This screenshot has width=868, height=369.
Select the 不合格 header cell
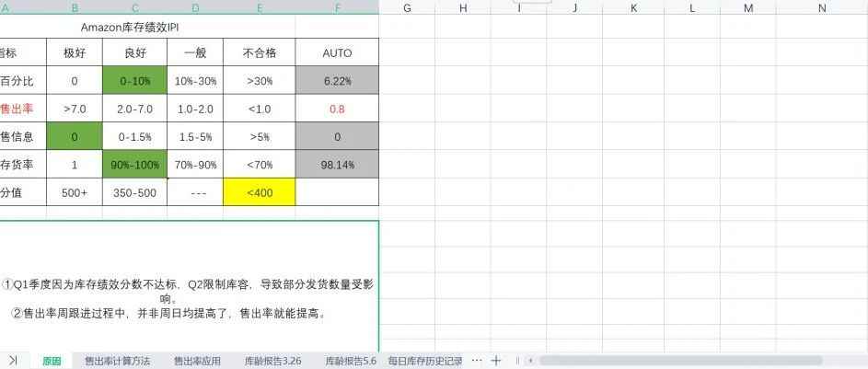[259, 52]
